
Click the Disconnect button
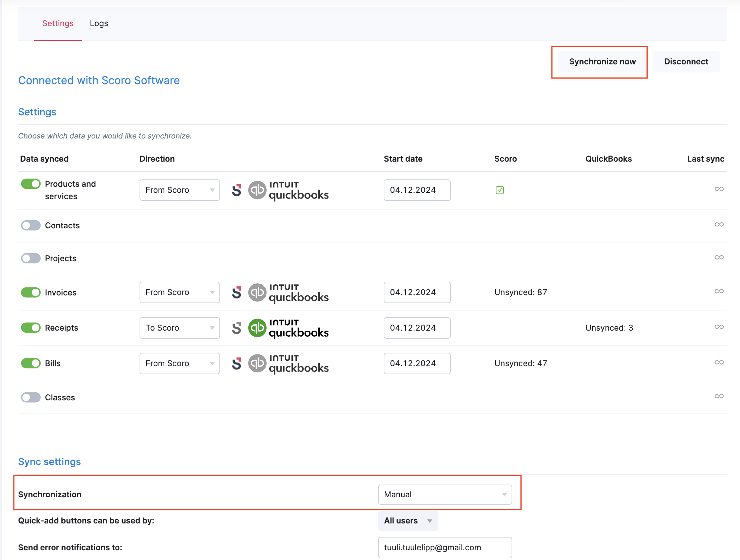click(686, 62)
